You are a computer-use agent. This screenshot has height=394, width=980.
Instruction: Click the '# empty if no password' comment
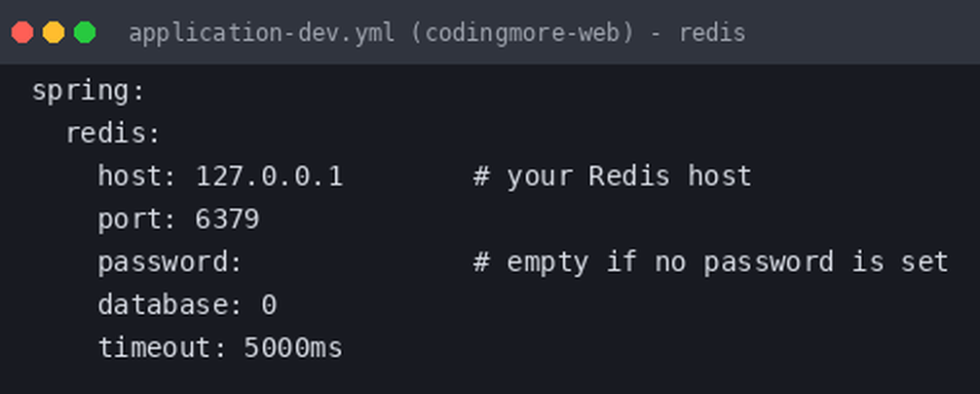(x=711, y=261)
